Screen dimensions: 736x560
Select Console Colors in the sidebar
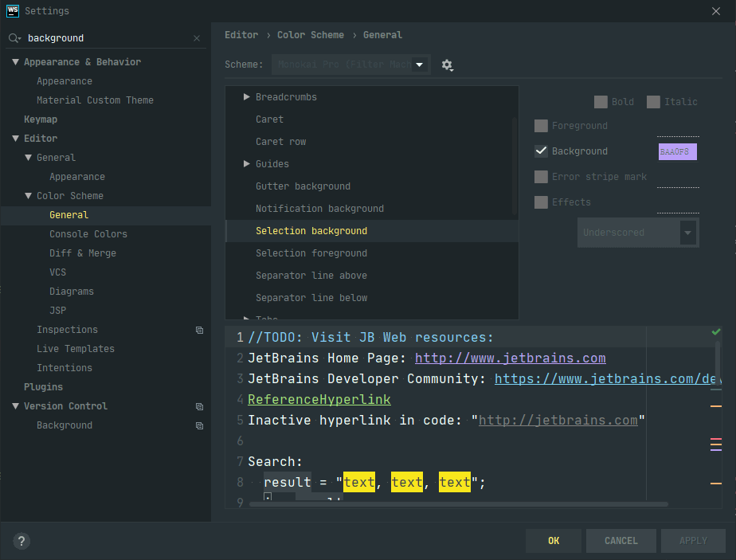tap(88, 234)
